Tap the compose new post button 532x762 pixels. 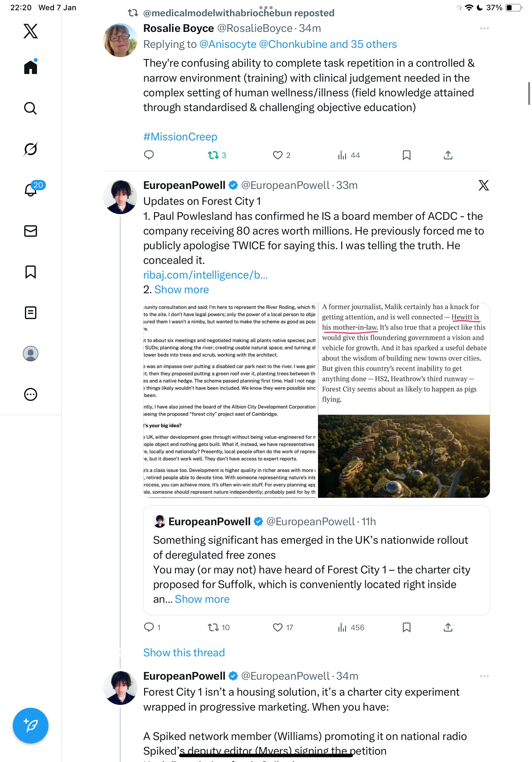coord(31,726)
